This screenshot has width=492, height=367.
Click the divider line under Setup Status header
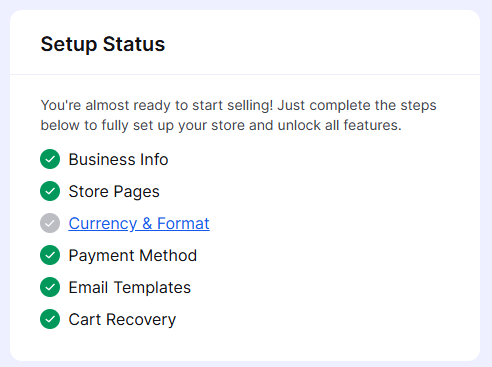click(x=245, y=74)
